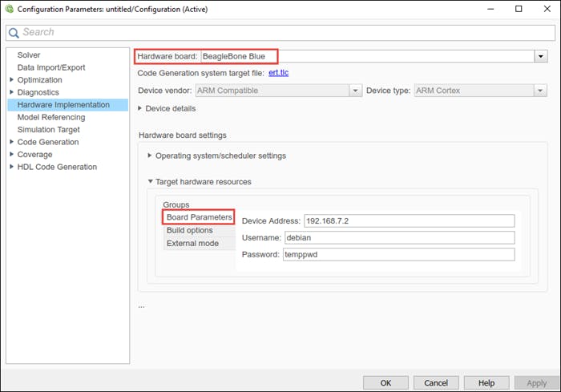Click the Device Address input field
Image resolution: width=561 pixels, height=392 pixels.
pyautogui.click(x=408, y=221)
